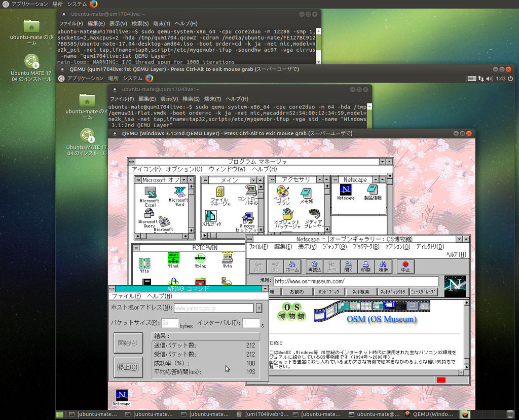The image size is (519, 420).
Task: Open the 製品情報 icon
Action: tap(373, 193)
